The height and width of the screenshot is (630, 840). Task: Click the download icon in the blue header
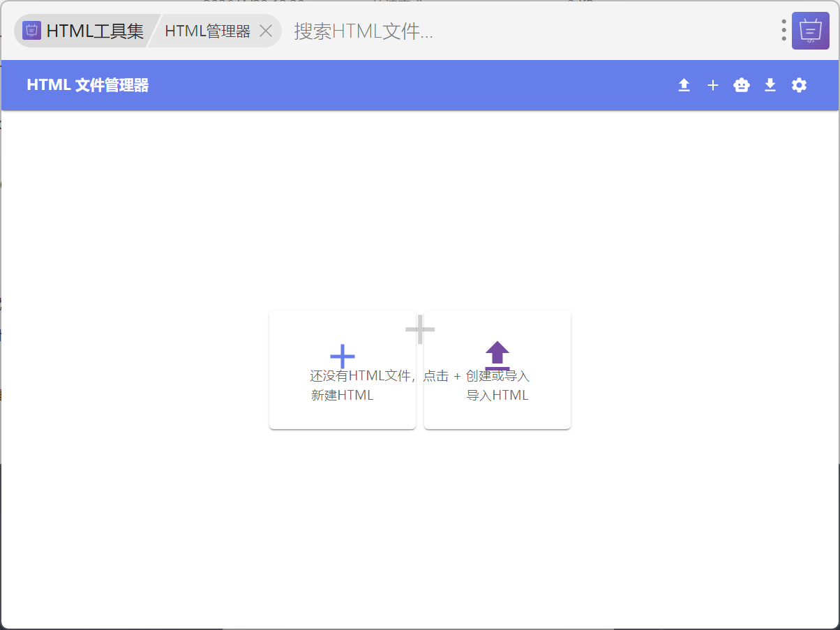coord(770,85)
